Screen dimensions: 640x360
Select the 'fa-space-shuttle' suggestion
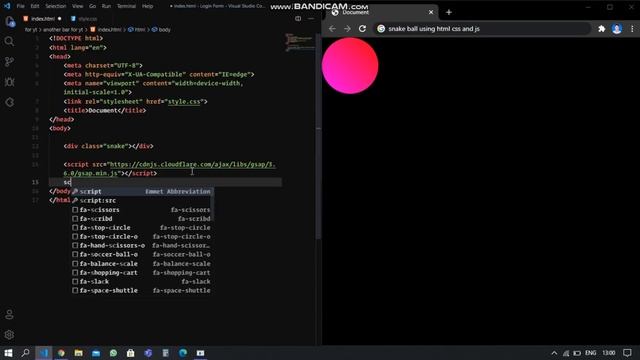142,291
